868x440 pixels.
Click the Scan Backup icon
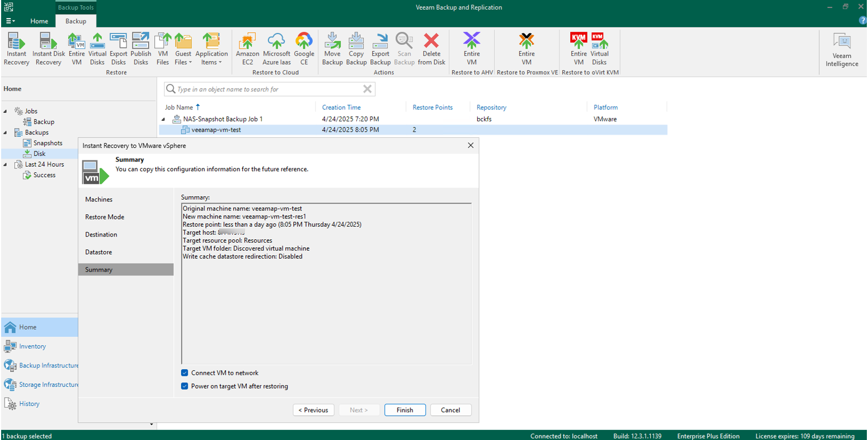click(404, 49)
